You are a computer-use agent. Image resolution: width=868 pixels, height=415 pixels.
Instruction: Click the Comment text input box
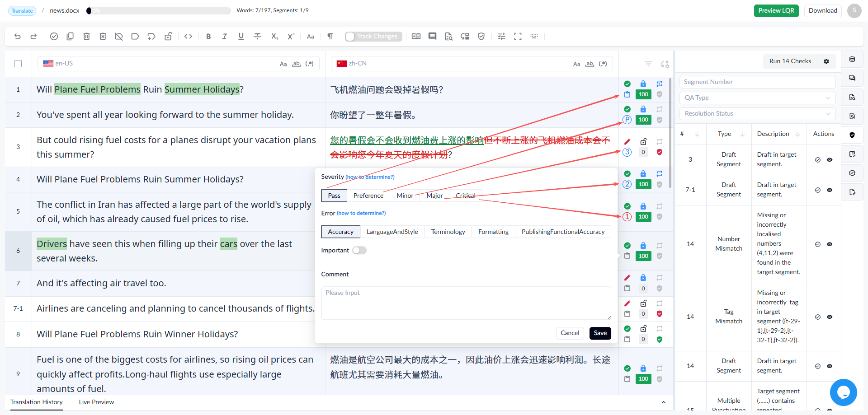[466, 303]
